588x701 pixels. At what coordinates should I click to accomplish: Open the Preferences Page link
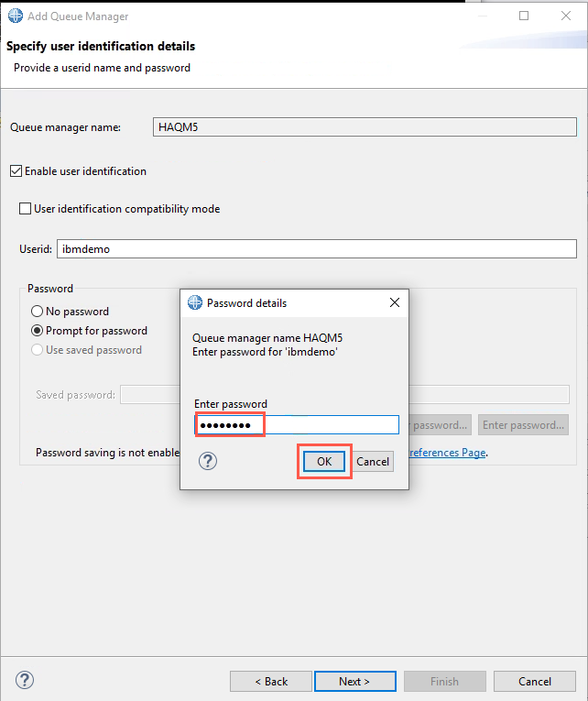[447, 453]
